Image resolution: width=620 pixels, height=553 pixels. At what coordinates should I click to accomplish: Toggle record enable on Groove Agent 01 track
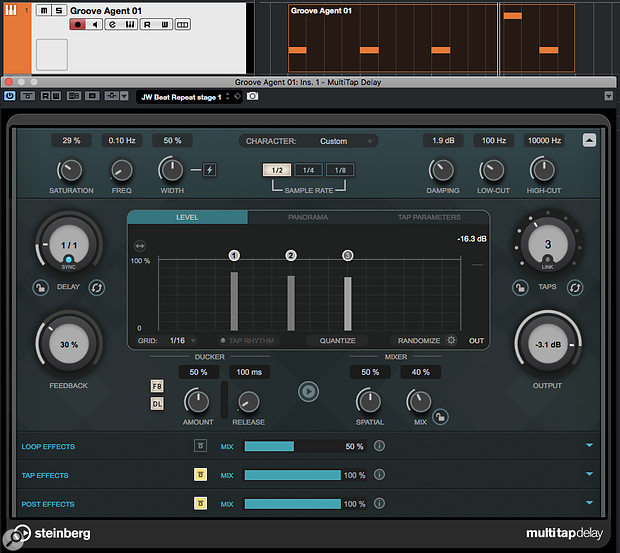(x=78, y=25)
